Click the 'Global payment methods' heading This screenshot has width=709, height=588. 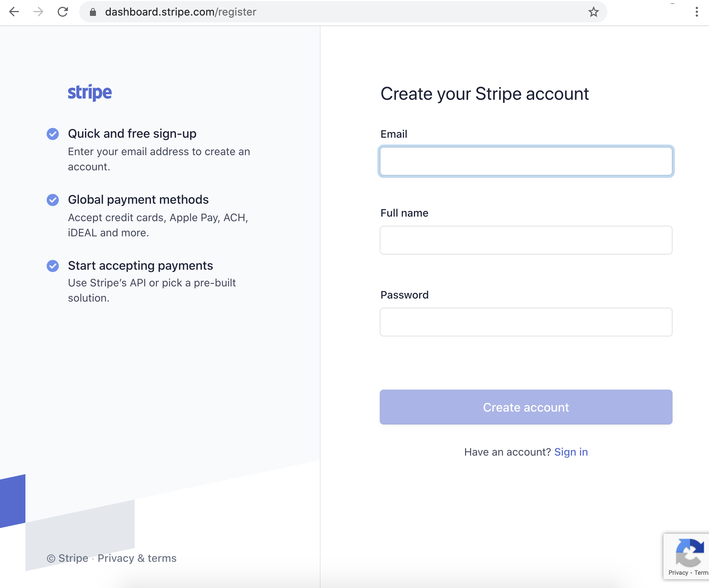click(x=138, y=200)
